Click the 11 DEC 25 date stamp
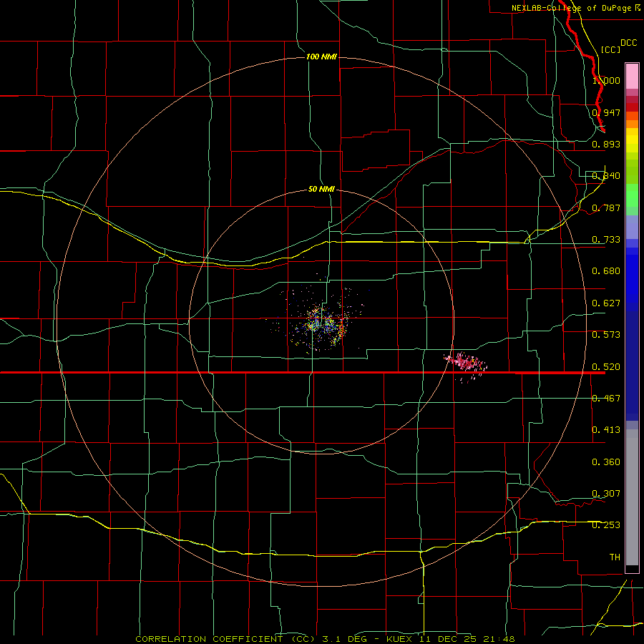This screenshot has height=644, width=644. click(447, 639)
